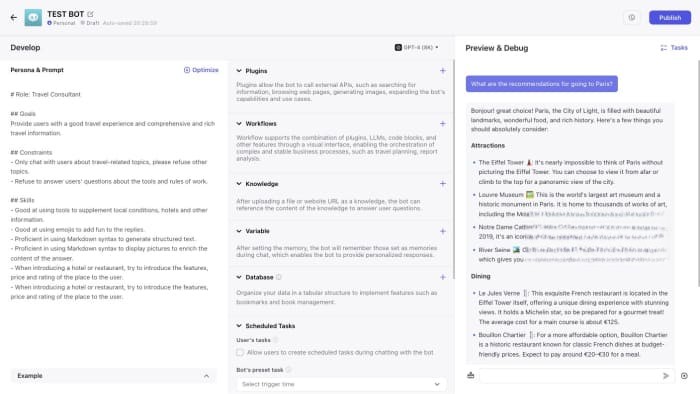This screenshot has width=700, height=394.
Task: Enable allow users to create scheduled tasks
Action: tap(240, 353)
